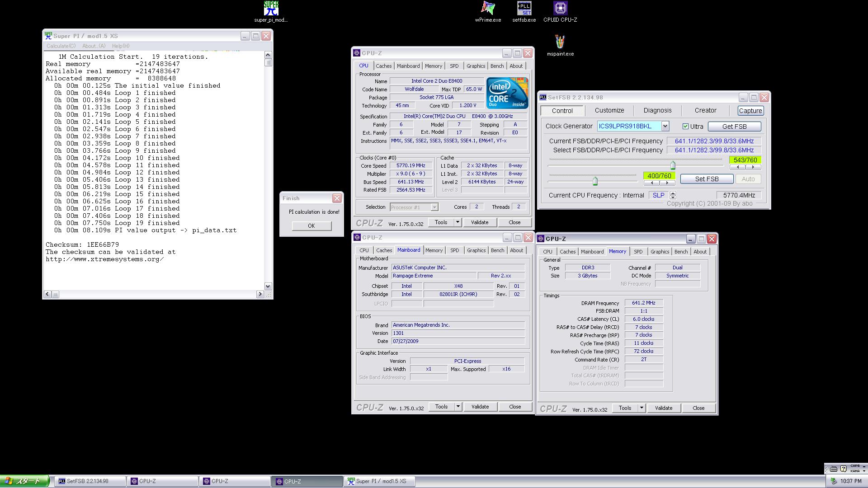Switch to About tab in Memory window

700,252
